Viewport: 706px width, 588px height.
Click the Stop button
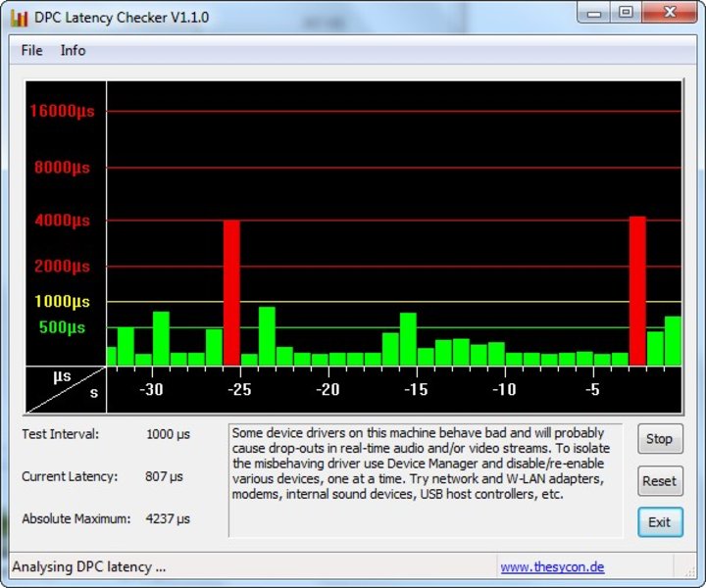point(660,439)
